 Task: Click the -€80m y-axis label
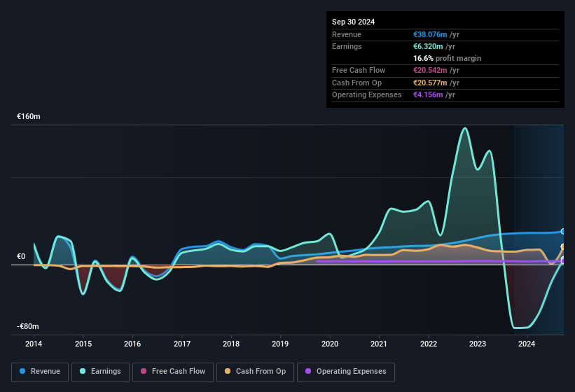28,326
